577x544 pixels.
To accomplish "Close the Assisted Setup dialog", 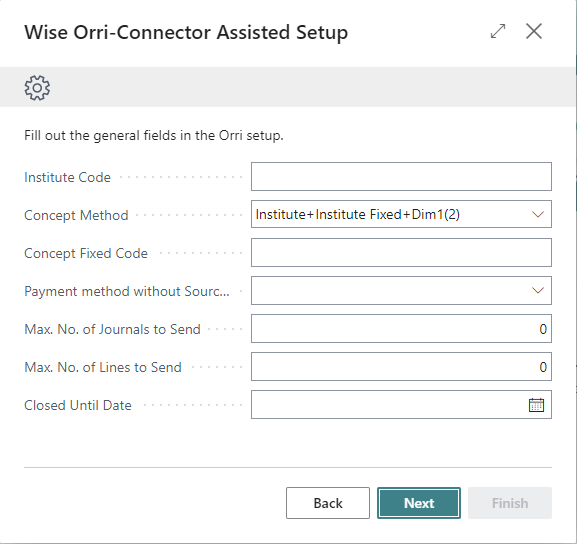I will 534,31.
